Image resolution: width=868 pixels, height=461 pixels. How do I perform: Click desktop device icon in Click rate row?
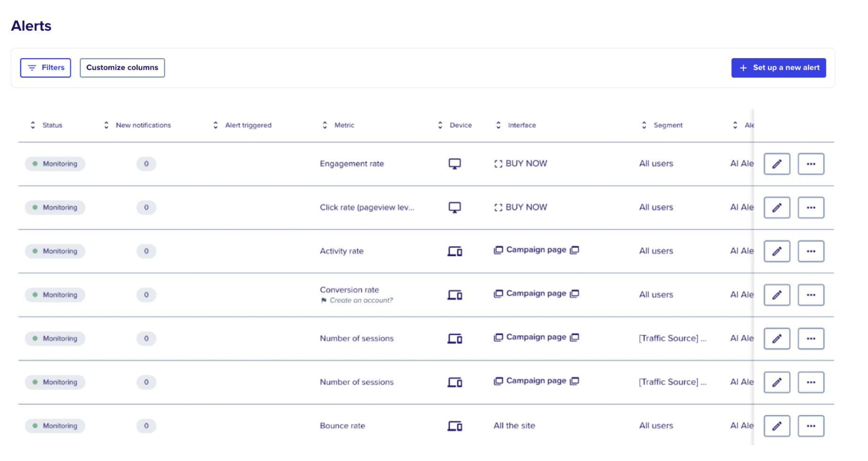455,207
